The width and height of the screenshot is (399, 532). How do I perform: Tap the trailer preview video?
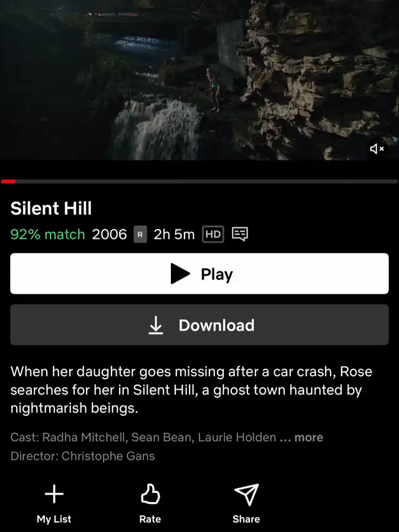coord(199,80)
